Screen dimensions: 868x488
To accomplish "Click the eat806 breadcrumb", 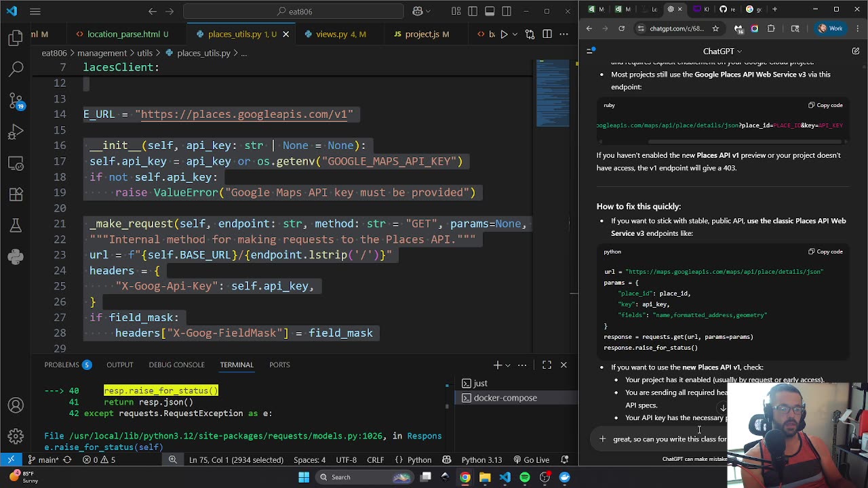I will point(54,53).
